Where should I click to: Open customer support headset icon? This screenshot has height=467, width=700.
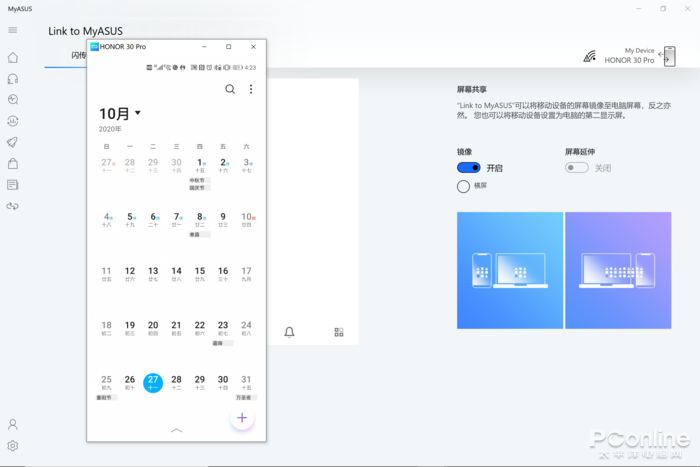coord(13,79)
